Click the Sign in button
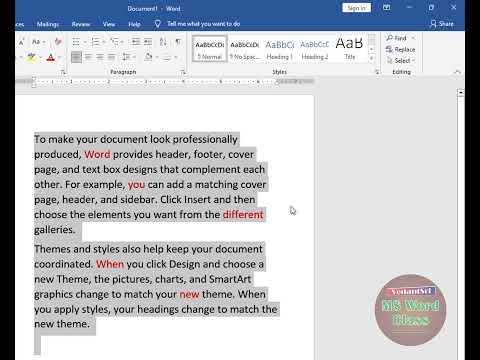 point(356,8)
